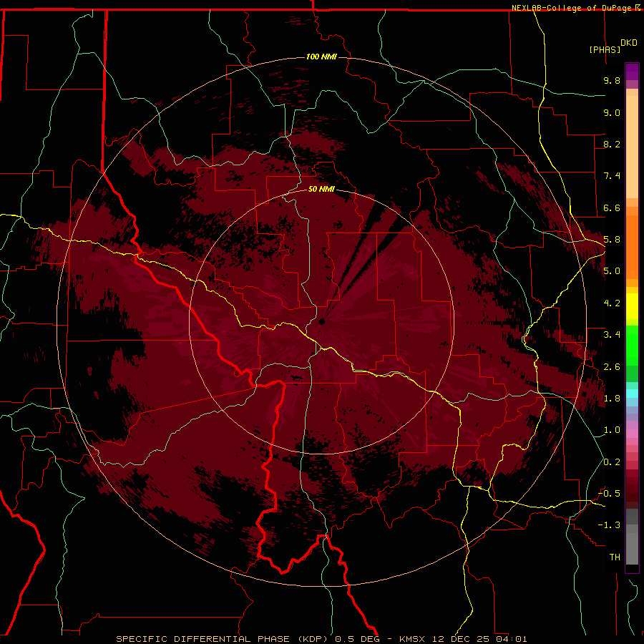Pick the bright green color bar segment
This screenshot has width=644, height=644.
point(632,345)
